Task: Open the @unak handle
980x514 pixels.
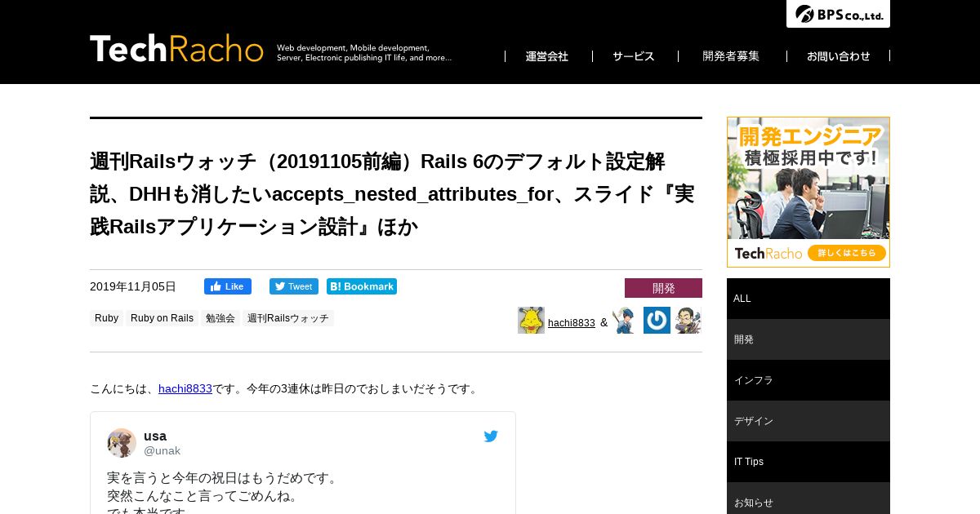Action: (x=162, y=450)
